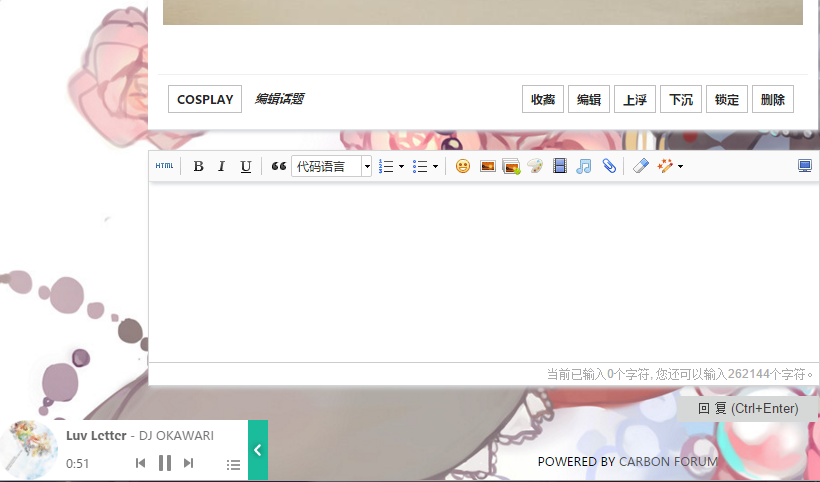Click the 上浮 float up button
The width and height of the screenshot is (820, 482).
tap(635, 99)
